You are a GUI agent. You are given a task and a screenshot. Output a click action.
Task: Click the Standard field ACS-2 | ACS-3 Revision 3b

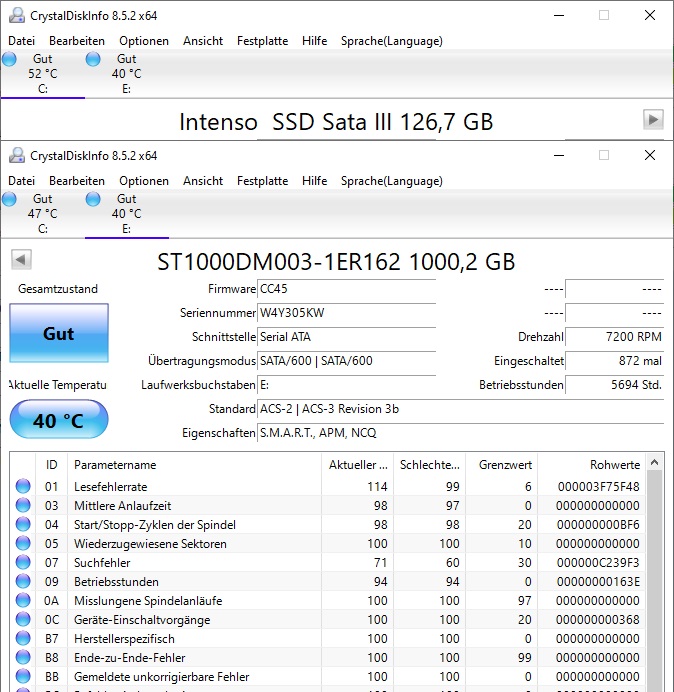[x=460, y=409]
